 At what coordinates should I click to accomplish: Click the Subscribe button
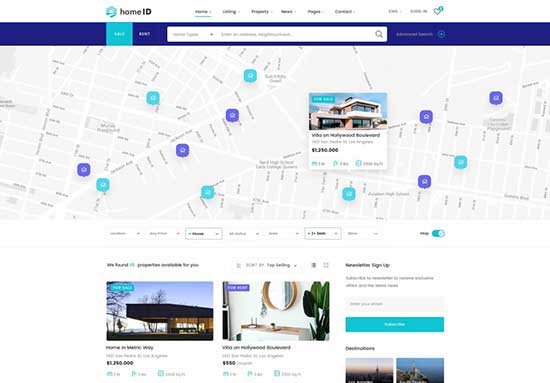click(x=395, y=324)
